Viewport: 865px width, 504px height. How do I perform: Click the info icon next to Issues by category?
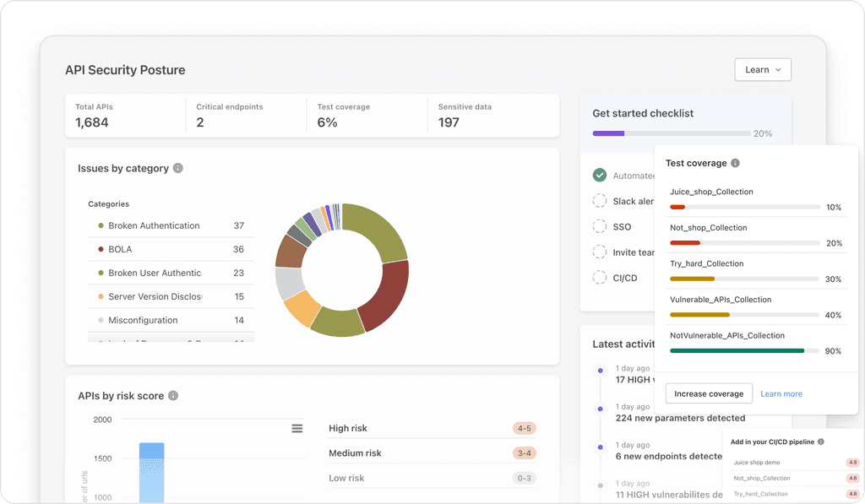click(x=177, y=168)
